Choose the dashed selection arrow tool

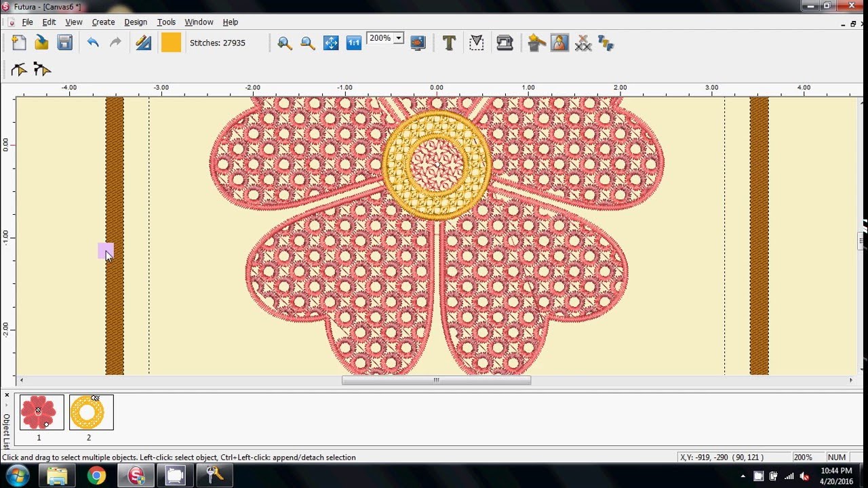[x=477, y=43]
